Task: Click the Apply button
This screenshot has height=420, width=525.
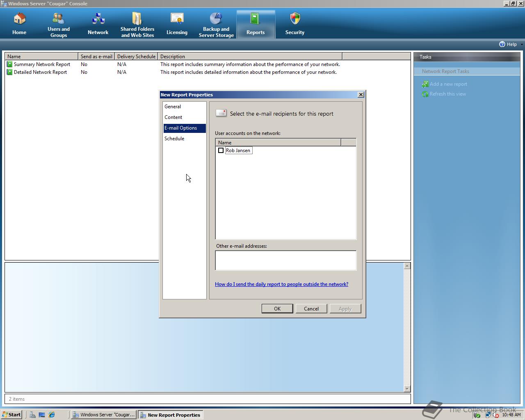Action: pyautogui.click(x=345, y=309)
